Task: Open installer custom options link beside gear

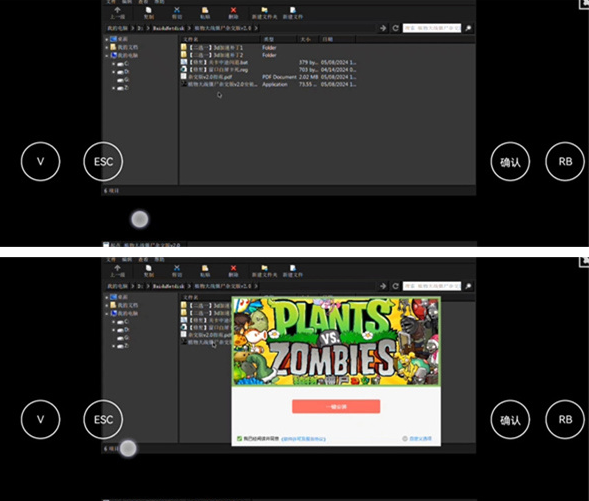Action: 420,439
